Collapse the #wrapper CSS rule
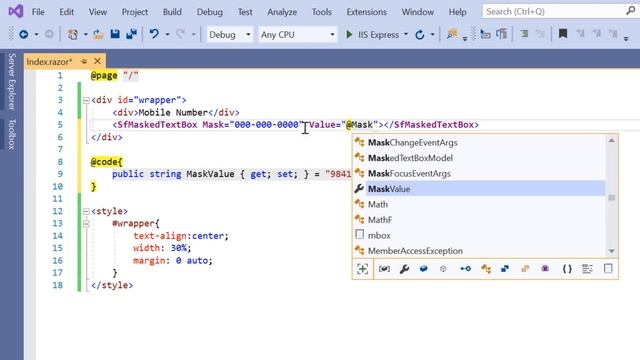640x360 pixels. (x=86, y=224)
